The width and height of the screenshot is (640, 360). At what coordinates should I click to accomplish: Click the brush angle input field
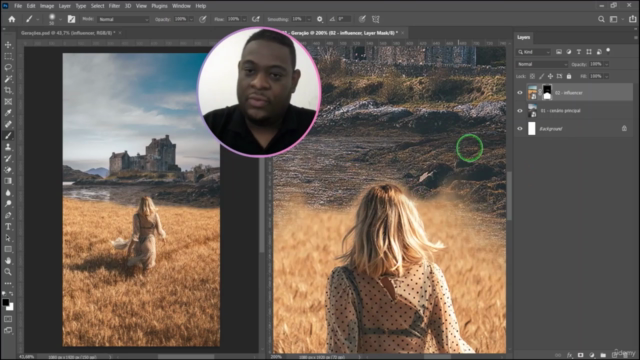(x=344, y=19)
